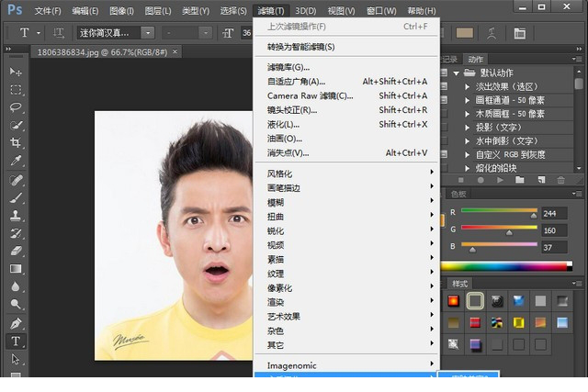Open the 液化(L)... filter

(x=283, y=124)
